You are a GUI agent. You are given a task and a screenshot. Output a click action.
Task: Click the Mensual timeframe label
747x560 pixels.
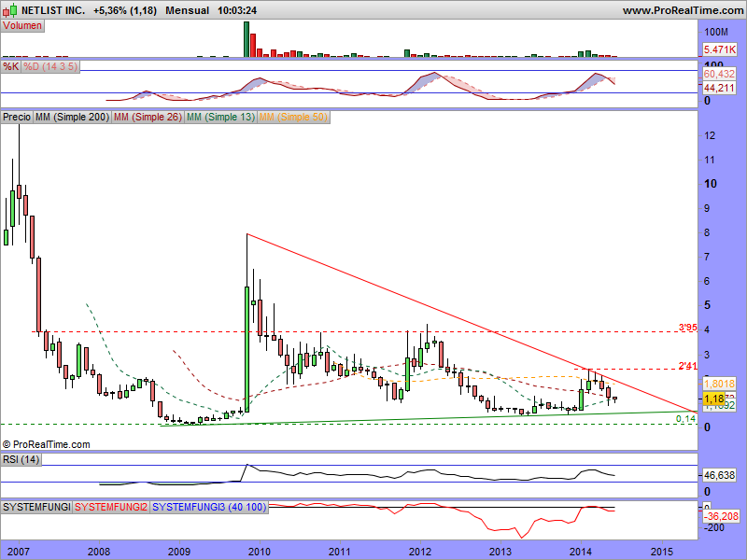pyautogui.click(x=188, y=10)
